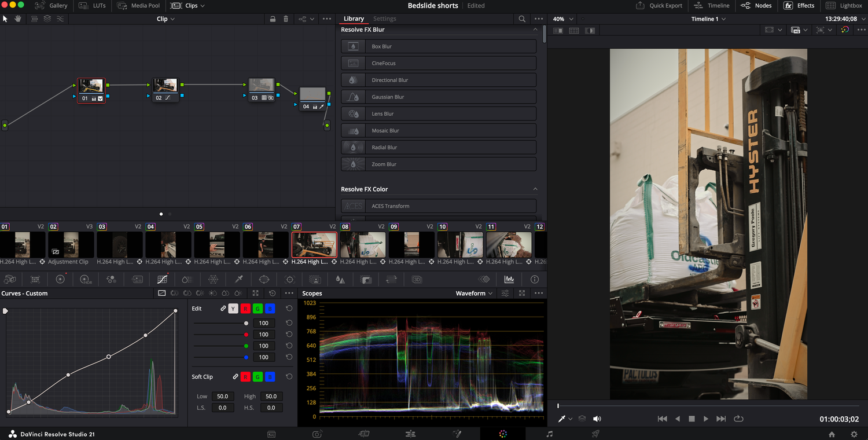Open the HDR color wheels palette
868x440 pixels.
86,279
